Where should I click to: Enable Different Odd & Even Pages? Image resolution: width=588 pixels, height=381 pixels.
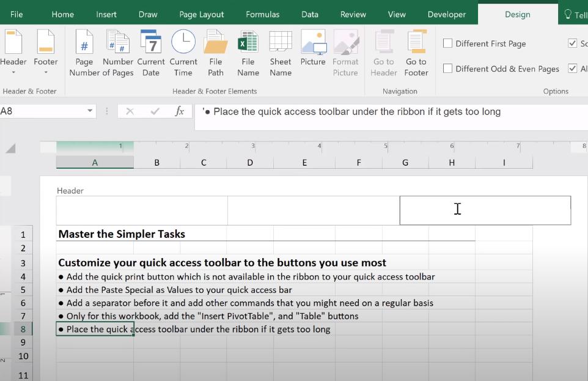448,69
